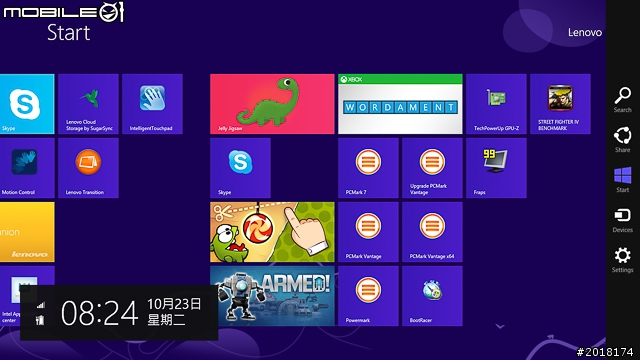
Task: Click the down arrow below the tiles
Action: coord(500,327)
